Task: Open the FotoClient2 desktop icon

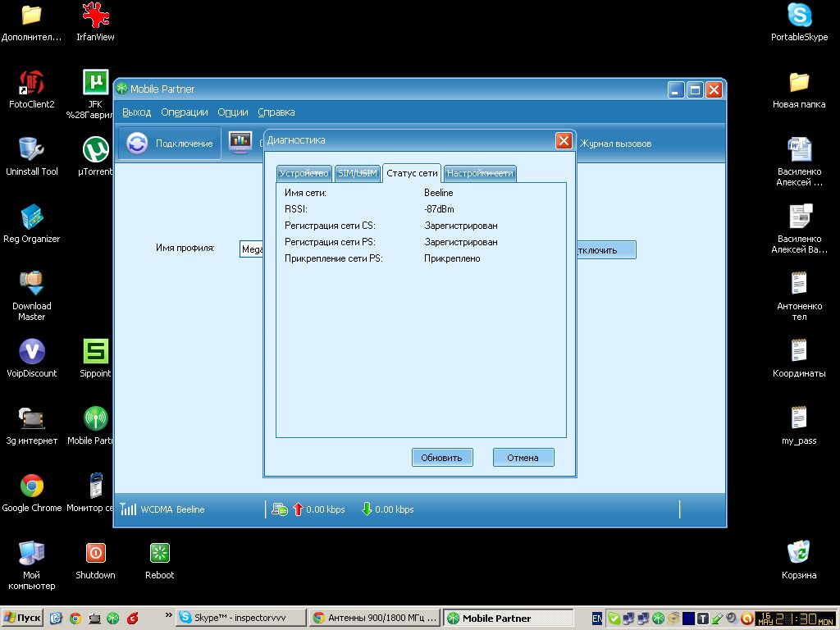Action: tap(32, 89)
